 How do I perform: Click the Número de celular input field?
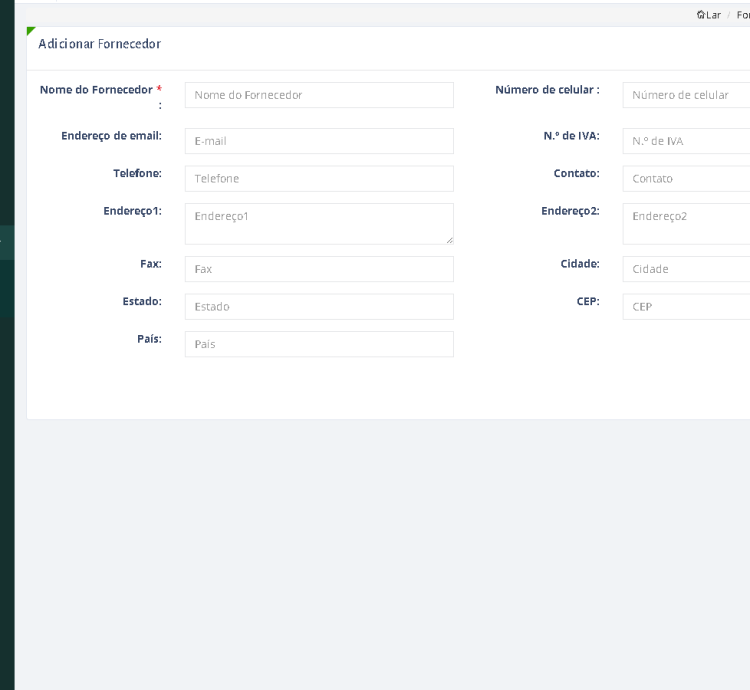687,95
